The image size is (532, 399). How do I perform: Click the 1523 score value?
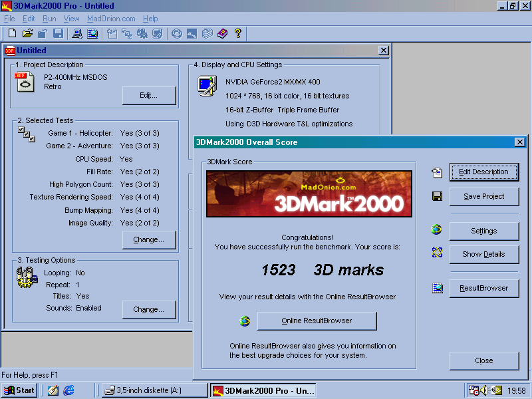click(x=279, y=270)
